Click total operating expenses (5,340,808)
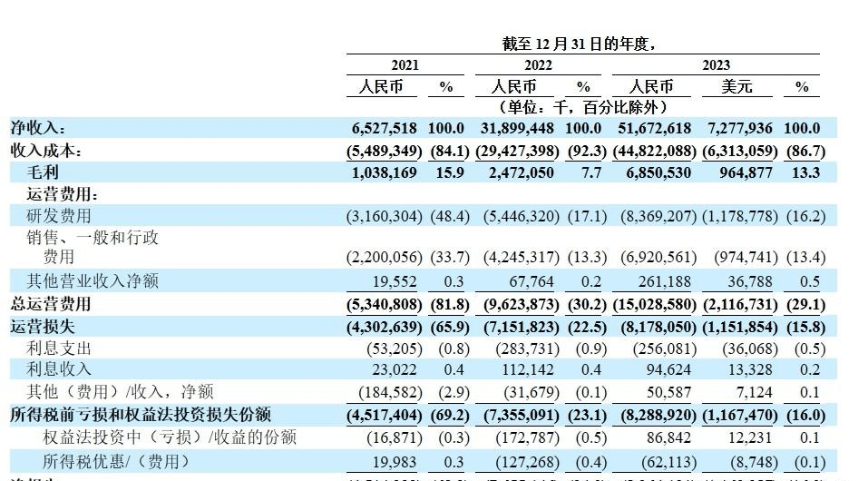868x481 pixels. coord(385,304)
